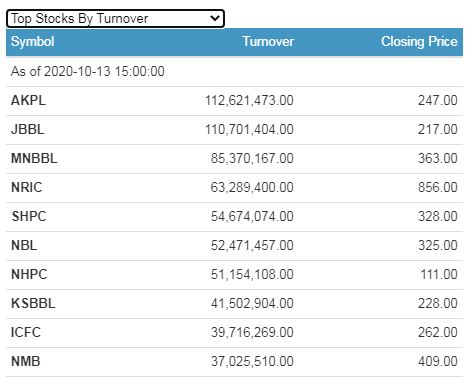The height and width of the screenshot is (379, 469).
Task: Open the AKPL stock symbol
Action: point(28,100)
